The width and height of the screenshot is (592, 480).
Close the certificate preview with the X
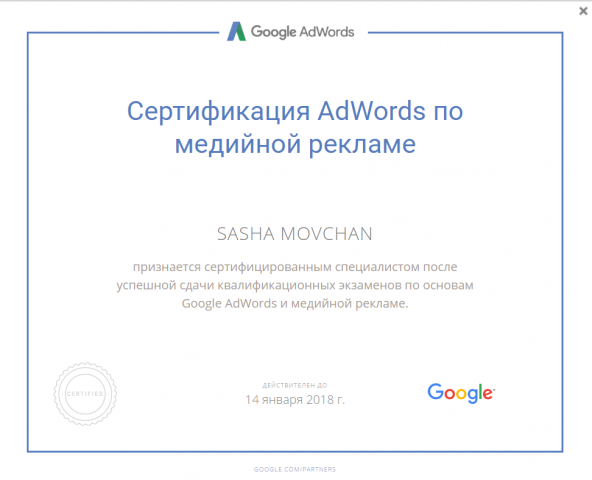click(x=583, y=11)
